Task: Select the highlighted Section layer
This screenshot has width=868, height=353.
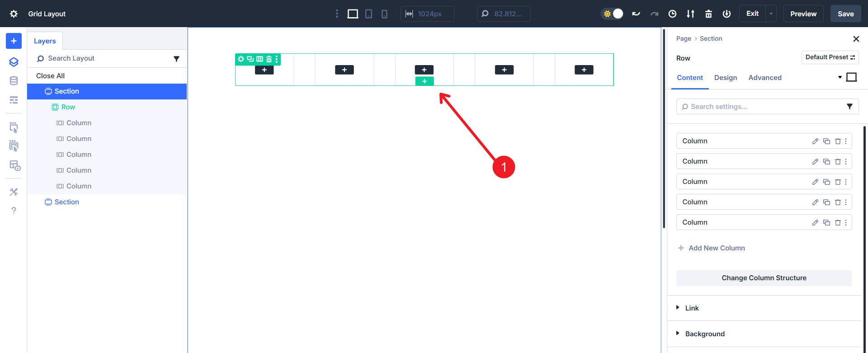Action: coord(107,91)
